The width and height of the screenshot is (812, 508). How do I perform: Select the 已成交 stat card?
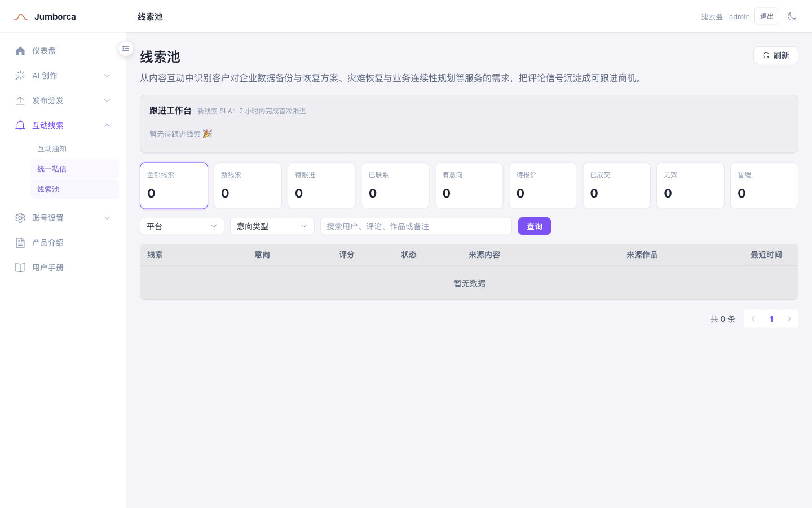pyautogui.click(x=617, y=186)
